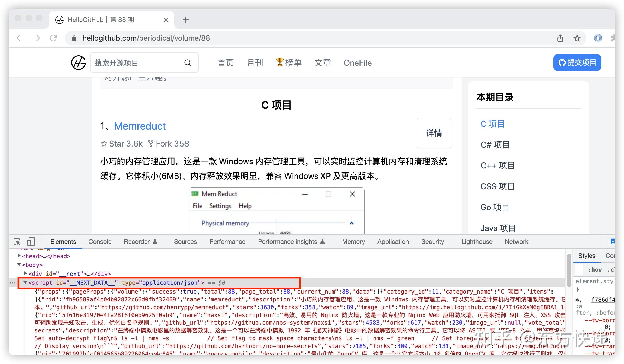Click the share icon in the address bar

click(x=560, y=38)
